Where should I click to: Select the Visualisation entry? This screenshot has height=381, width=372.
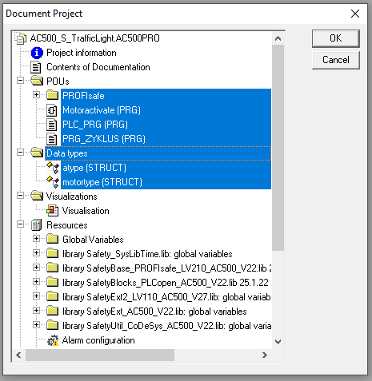[86, 211]
